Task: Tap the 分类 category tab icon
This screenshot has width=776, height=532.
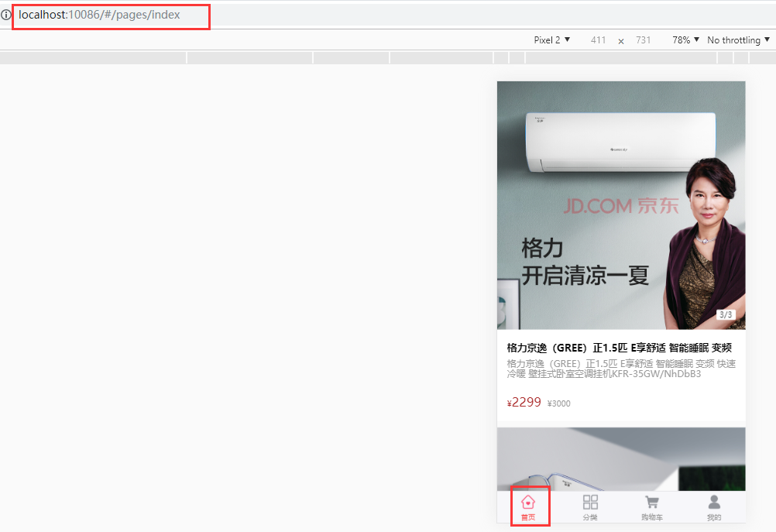Action: [590, 503]
